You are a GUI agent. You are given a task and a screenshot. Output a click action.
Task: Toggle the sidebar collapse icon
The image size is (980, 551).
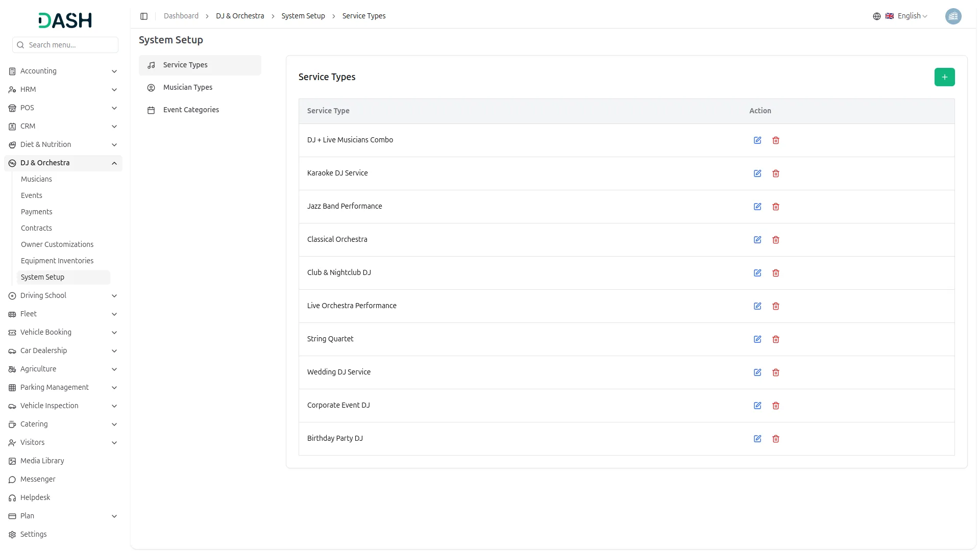(x=144, y=16)
